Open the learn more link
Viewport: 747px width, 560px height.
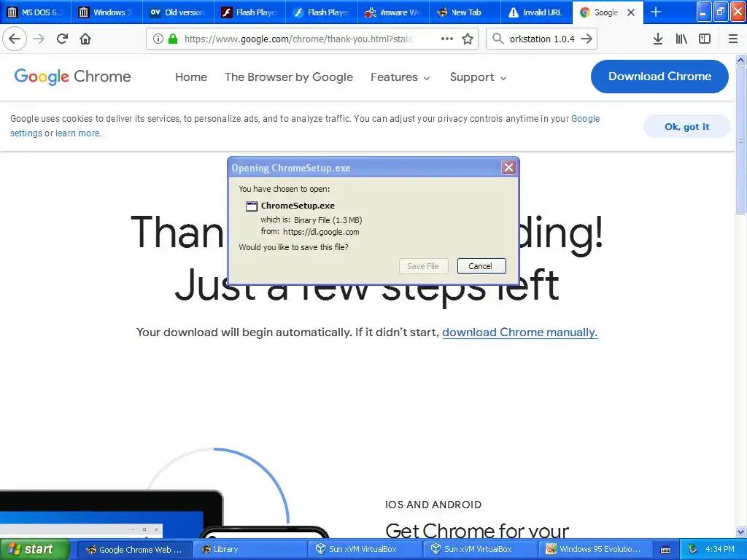coord(77,133)
